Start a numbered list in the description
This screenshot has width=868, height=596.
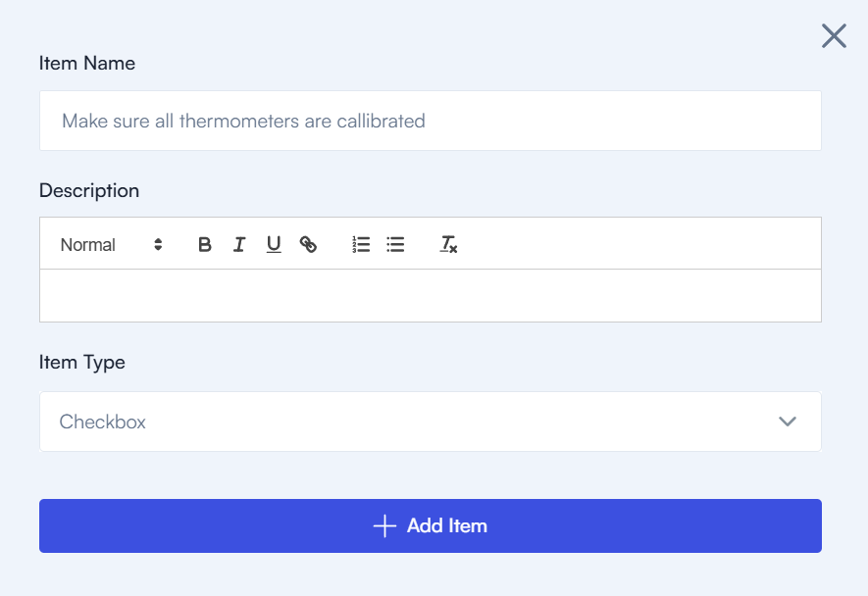click(361, 245)
